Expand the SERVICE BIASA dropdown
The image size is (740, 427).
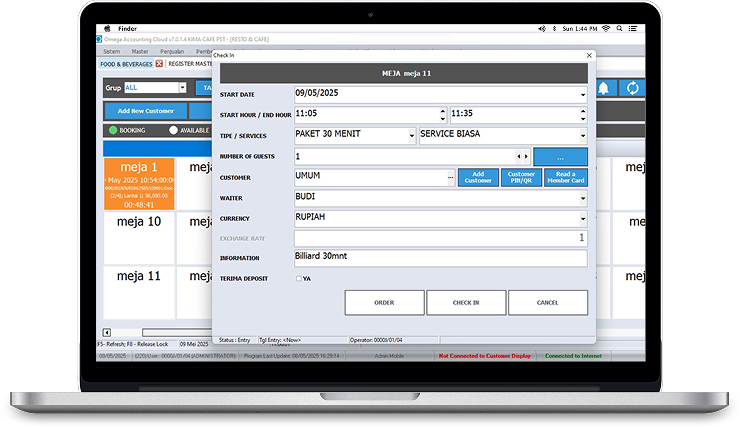pyautogui.click(x=583, y=136)
